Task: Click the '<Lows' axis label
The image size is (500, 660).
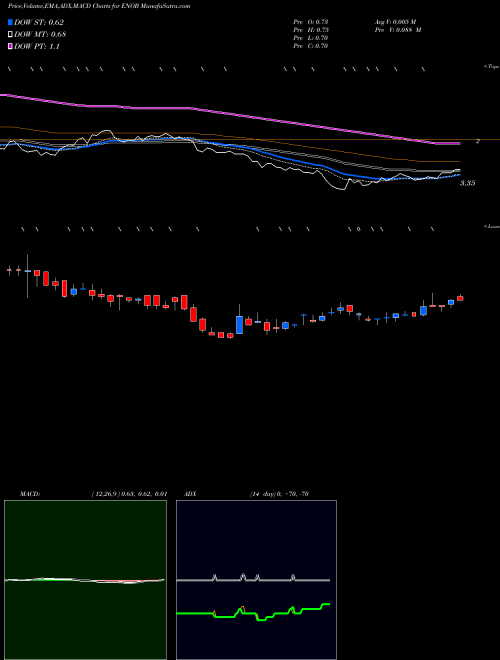Action: click(x=492, y=226)
